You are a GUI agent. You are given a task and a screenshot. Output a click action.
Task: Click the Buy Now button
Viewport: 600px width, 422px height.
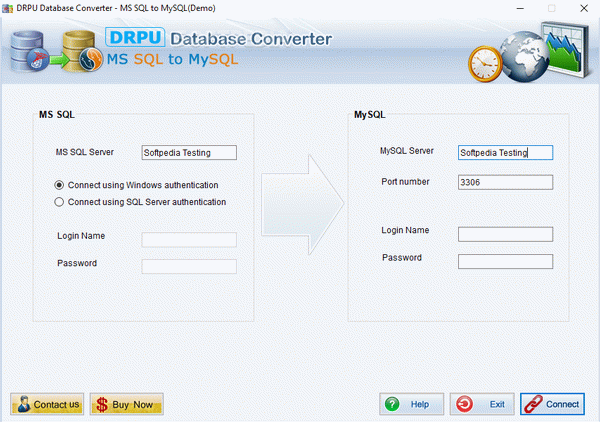(127, 404)
